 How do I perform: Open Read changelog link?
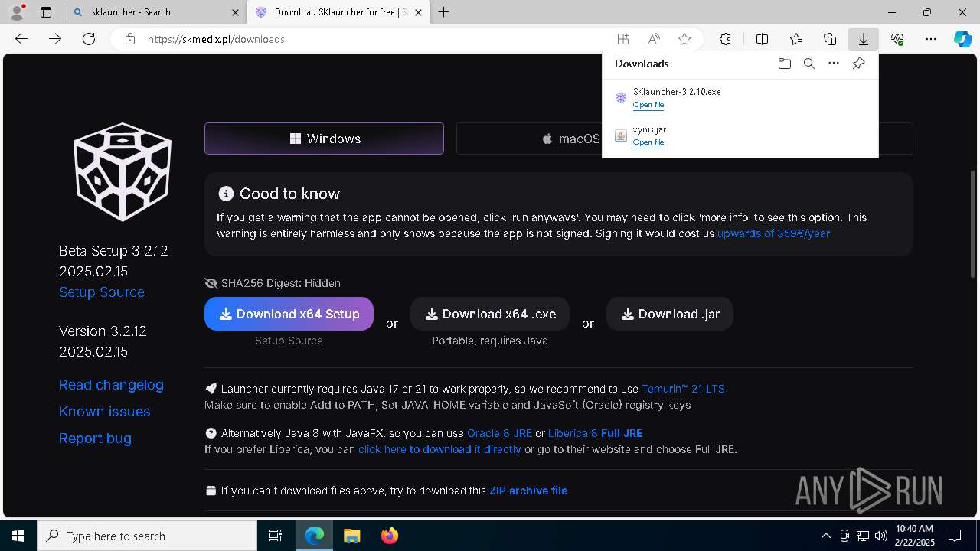[x=112, y=385]
